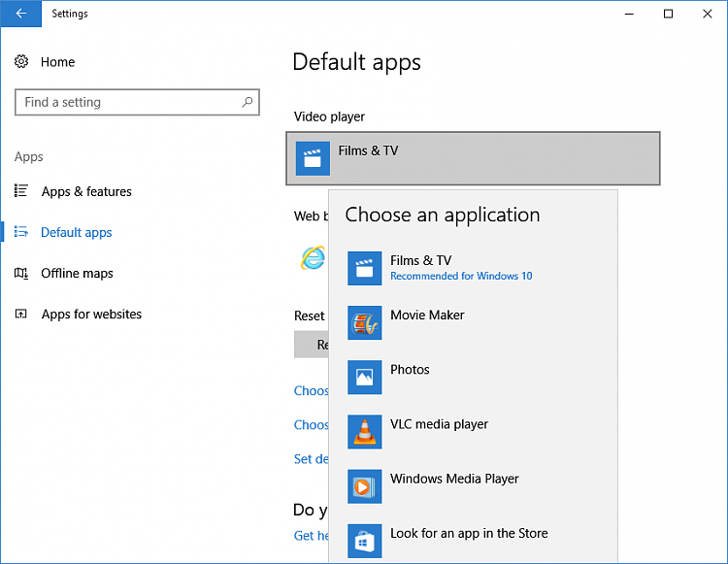Go to Offline maps settings

coord(77,274)
